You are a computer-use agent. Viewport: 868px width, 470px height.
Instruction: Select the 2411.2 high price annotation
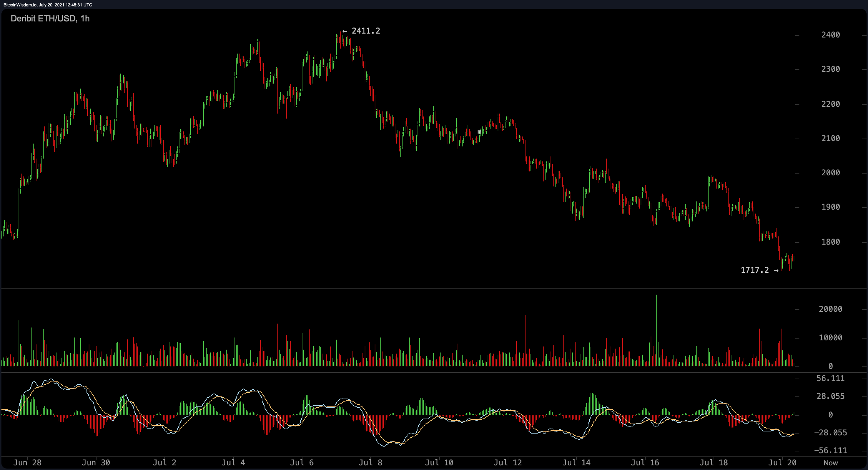pyautogui.click(x=366, y=31)
